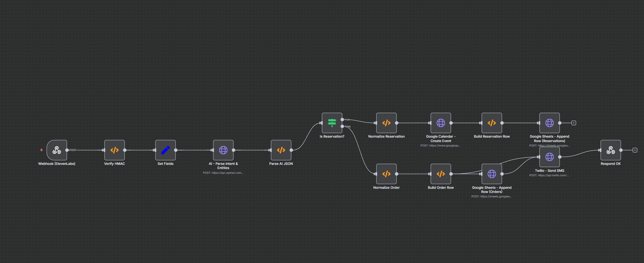Select the Webhook (ElevenLabs) trigger node
Screen dimensions: 644x263
[x=57, y=150]
